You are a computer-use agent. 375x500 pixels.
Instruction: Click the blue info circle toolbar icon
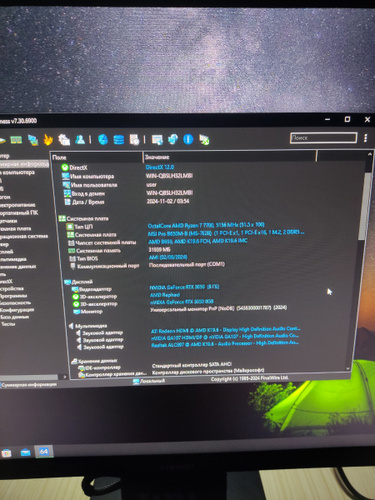pos(188,139)
